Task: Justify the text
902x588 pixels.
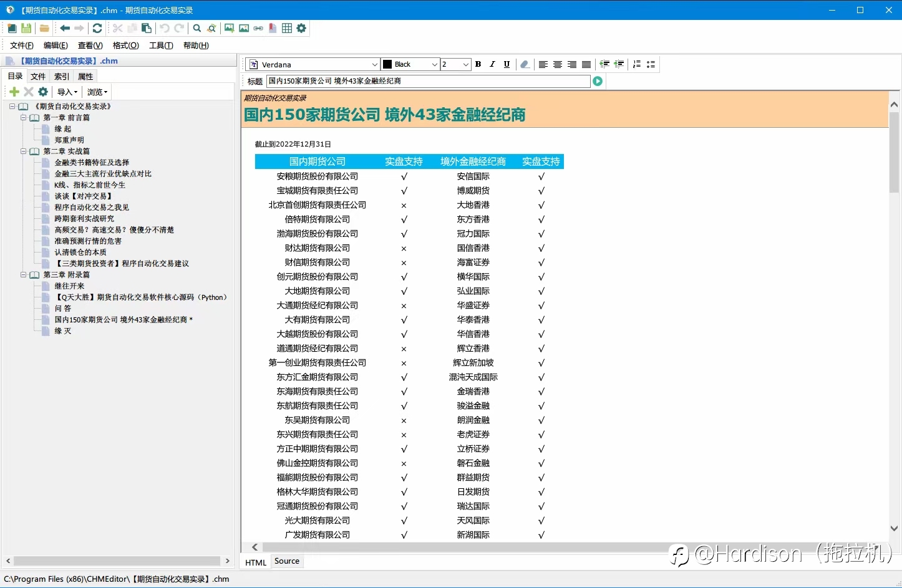Action: pyautogui.click(x=586, y=64)
